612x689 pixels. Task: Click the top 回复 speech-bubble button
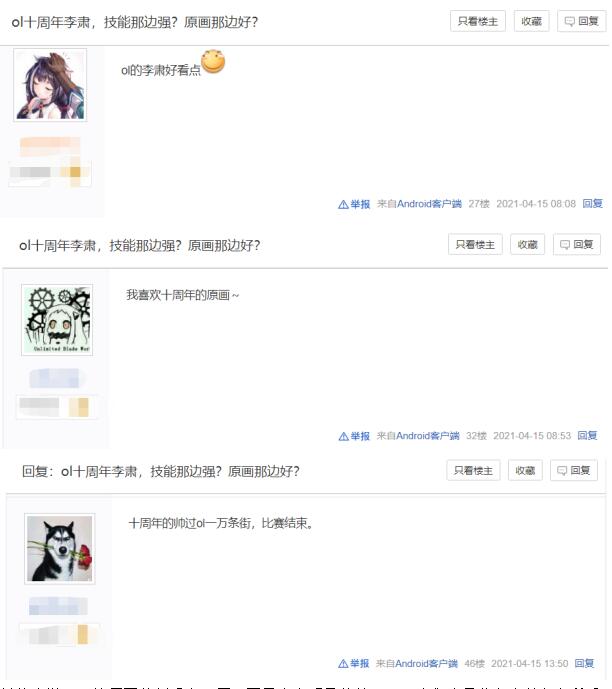click(581, 21)
